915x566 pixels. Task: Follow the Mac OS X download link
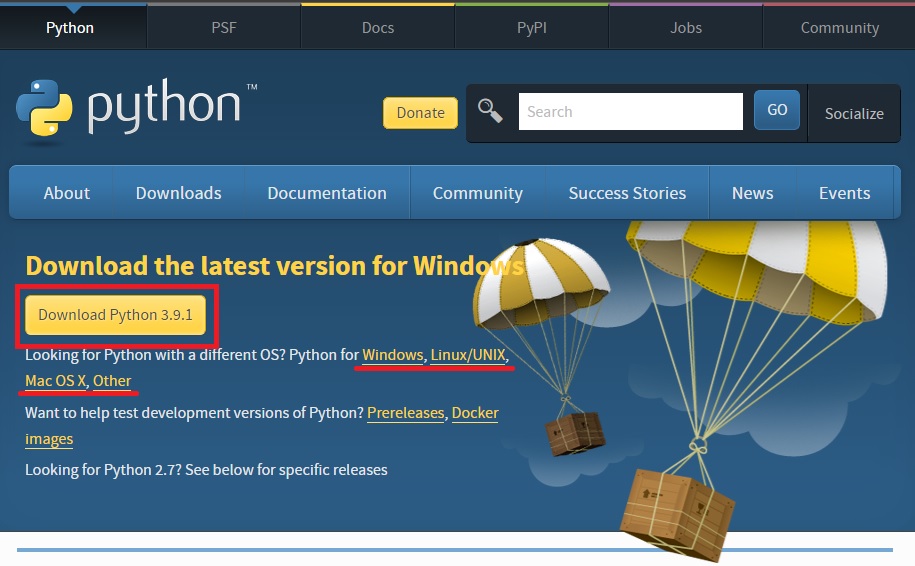[55, 381]
